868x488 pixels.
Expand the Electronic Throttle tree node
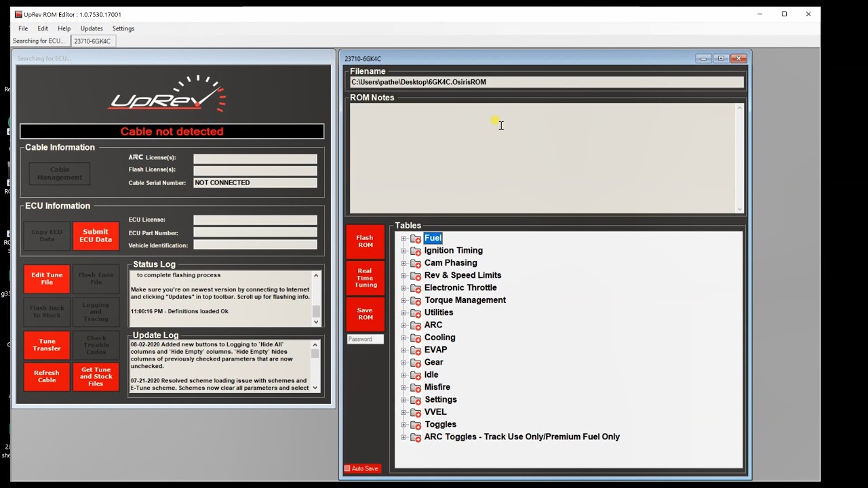coord(403,288)
